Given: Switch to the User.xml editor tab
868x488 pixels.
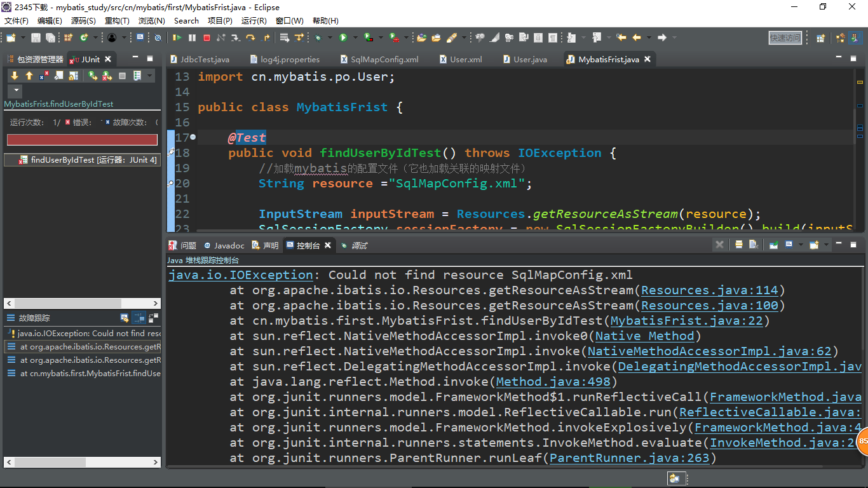Looking at the screenshot, I should pos(461,59).
